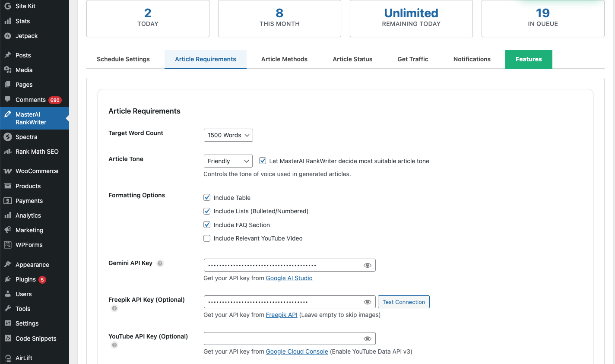Click the Stats bar chart icon

pos(8,21)
